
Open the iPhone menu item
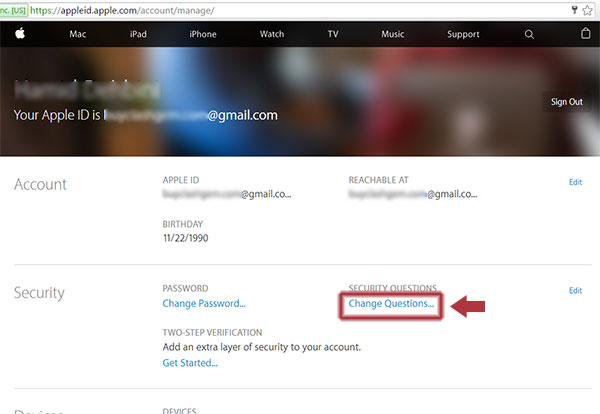pos(203,34)
